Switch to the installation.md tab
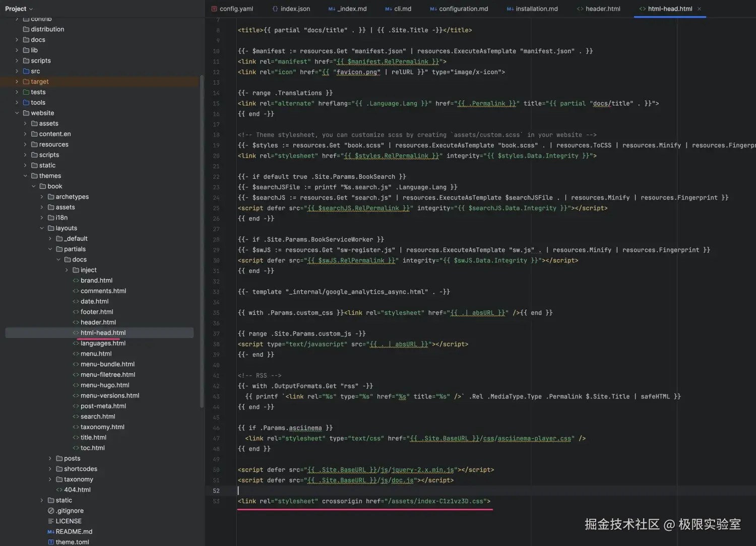This screenshot has height=546, width=756. [x=532, y=9]
